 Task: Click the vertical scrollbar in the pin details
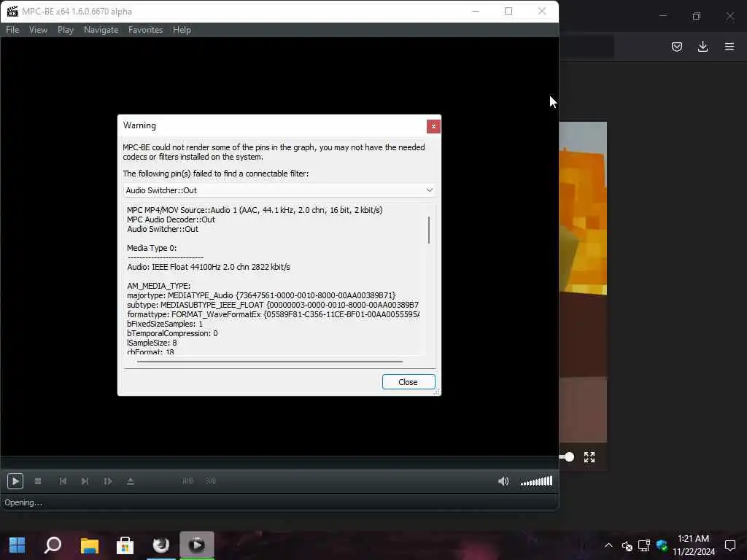tap(429, 230)
